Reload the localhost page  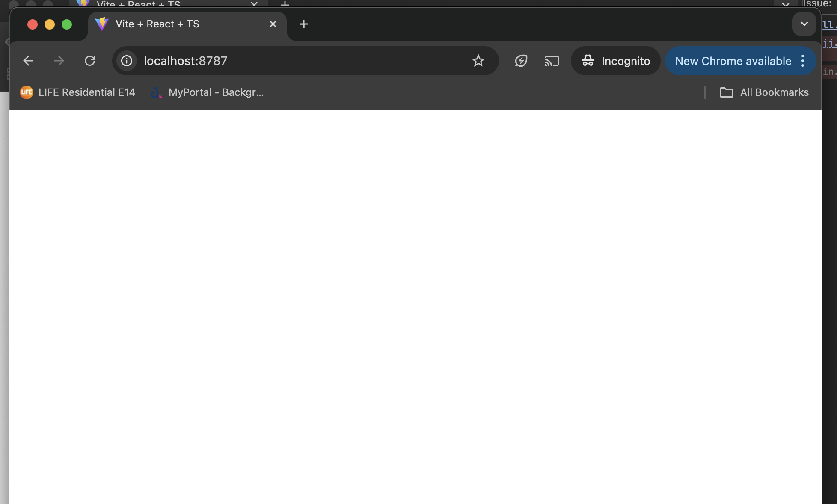(x=90, y=61)
